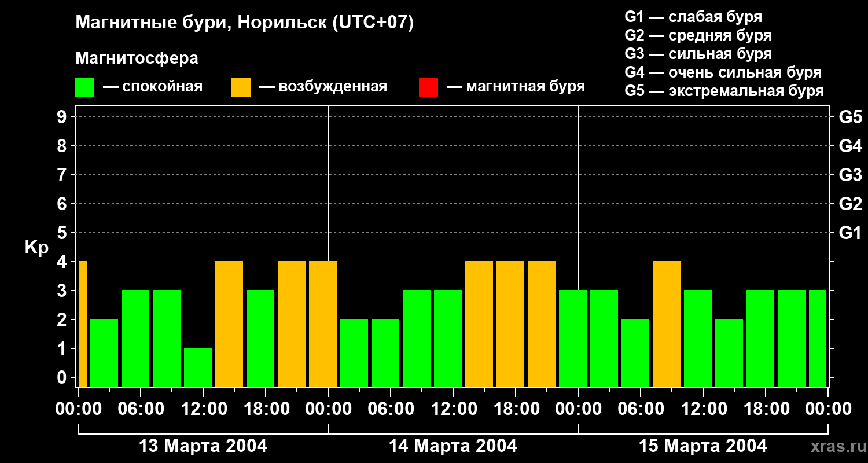Click the 15 March 16:00–19:00 green Kp 3 bar

[760, 339]
